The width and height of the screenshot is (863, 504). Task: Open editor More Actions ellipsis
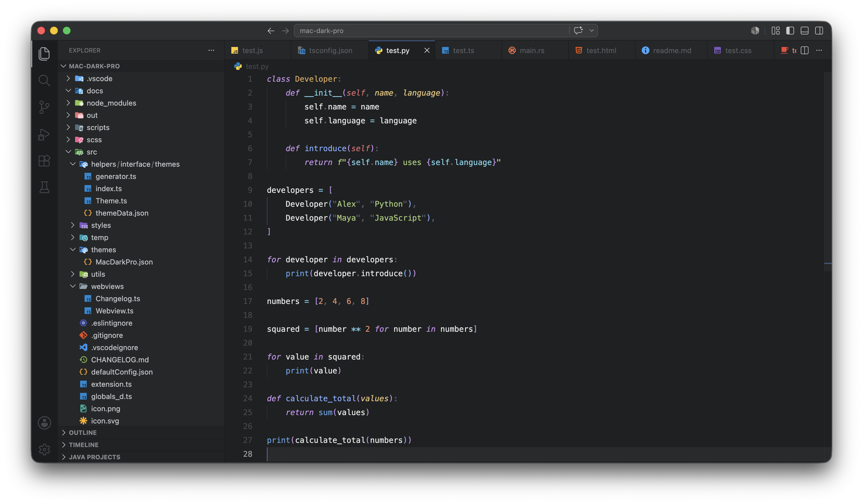coord(819,50)
